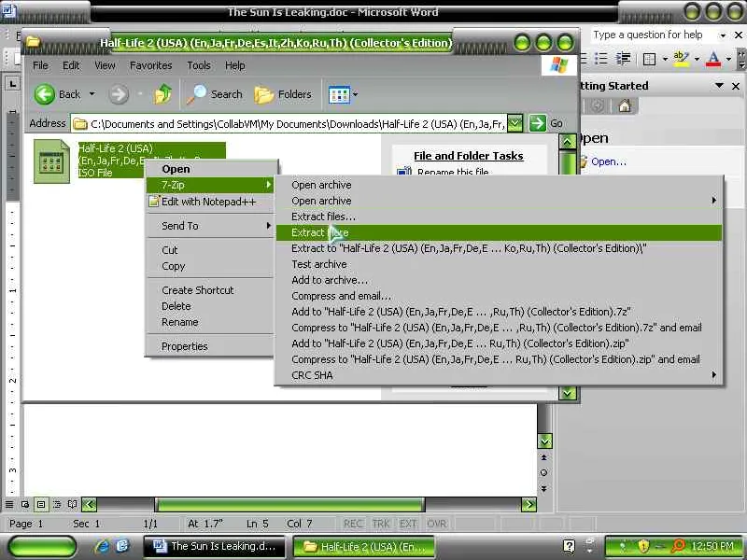
Task: Click Open… link in Getting Started pane
Action: click(x=609, y=161)
